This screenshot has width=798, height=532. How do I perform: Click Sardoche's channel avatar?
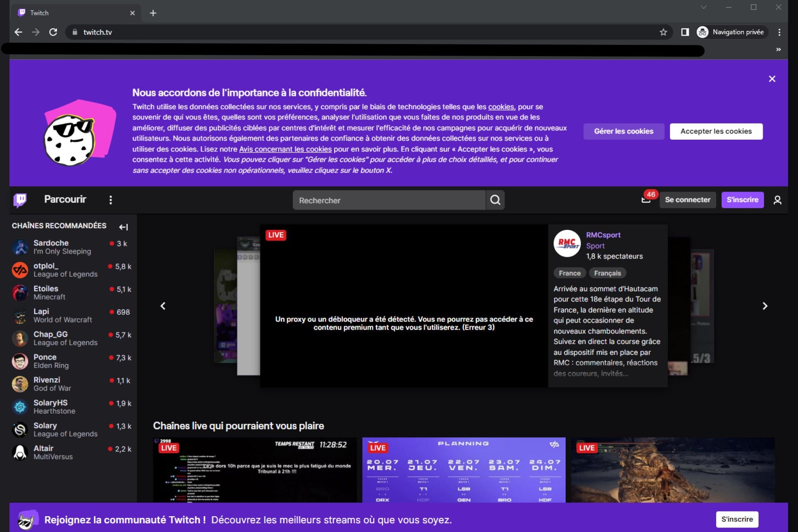20,246
